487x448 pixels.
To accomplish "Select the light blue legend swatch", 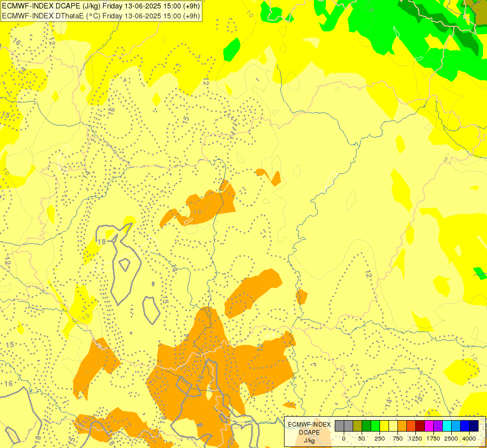I will point(456,426).
